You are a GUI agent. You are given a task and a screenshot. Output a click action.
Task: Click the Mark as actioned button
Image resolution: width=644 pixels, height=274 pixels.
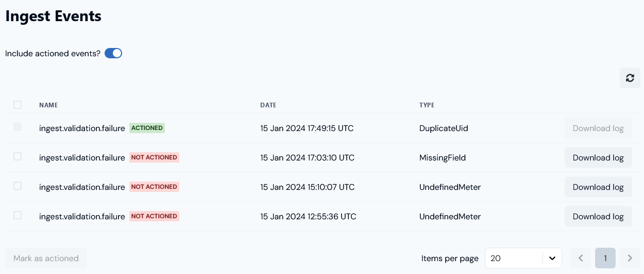(x=46, y=258)
